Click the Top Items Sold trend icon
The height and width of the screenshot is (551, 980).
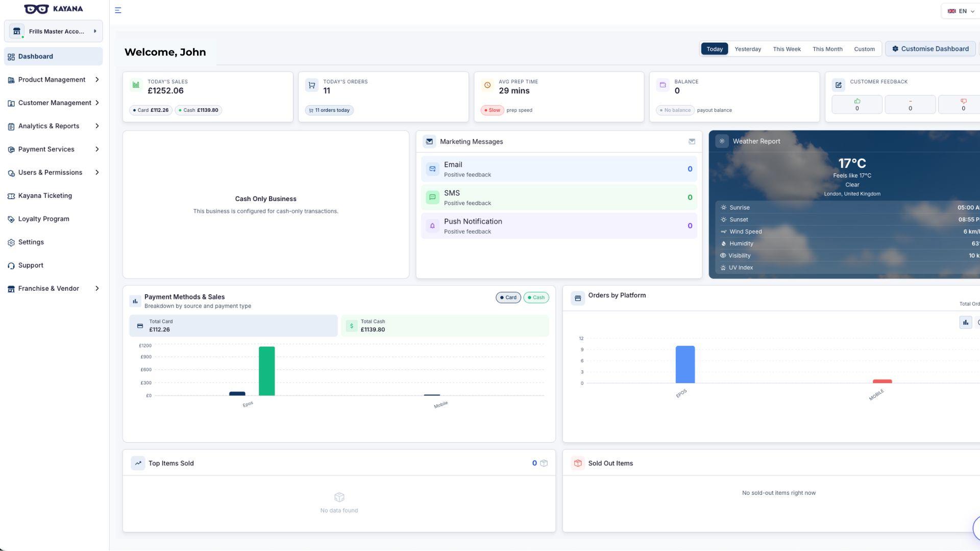point(138,463)
